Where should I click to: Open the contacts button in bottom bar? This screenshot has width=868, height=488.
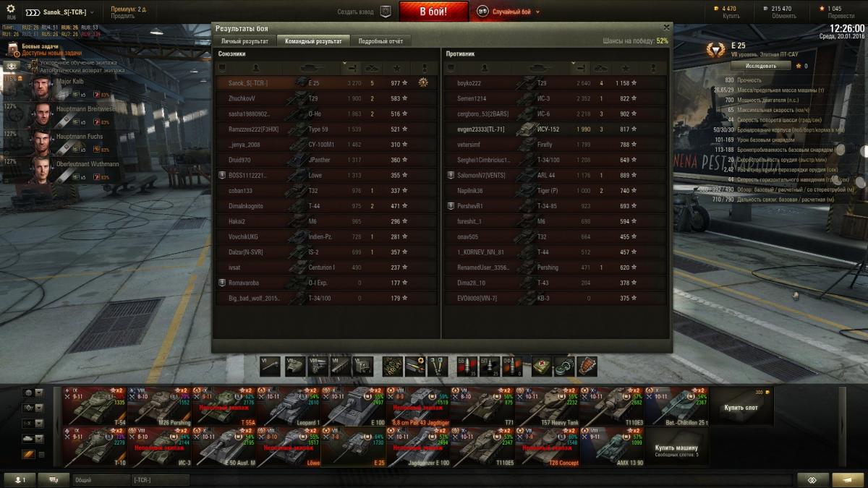20,479
